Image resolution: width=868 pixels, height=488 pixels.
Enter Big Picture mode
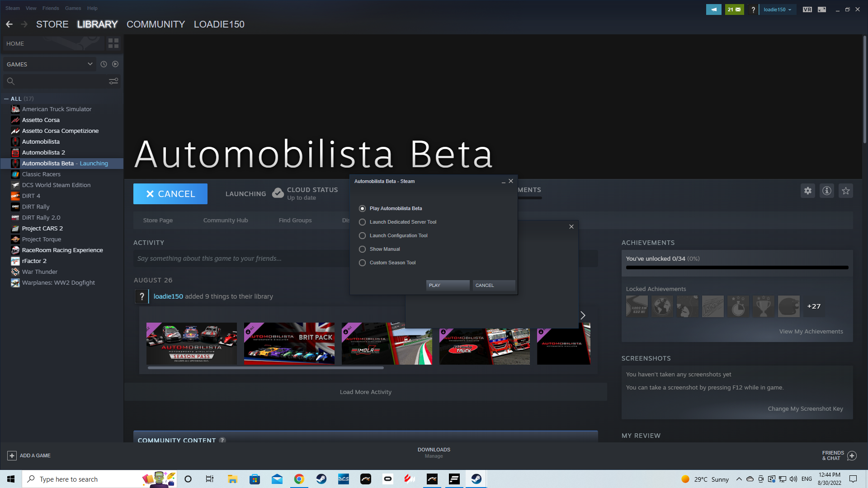point(822,9)
